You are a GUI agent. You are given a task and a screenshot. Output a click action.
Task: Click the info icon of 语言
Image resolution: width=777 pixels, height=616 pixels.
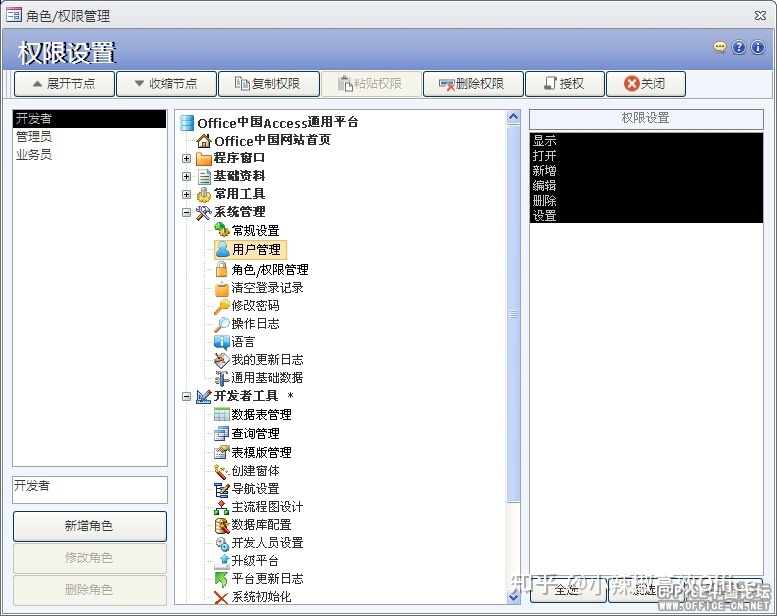tap(222, 342)
